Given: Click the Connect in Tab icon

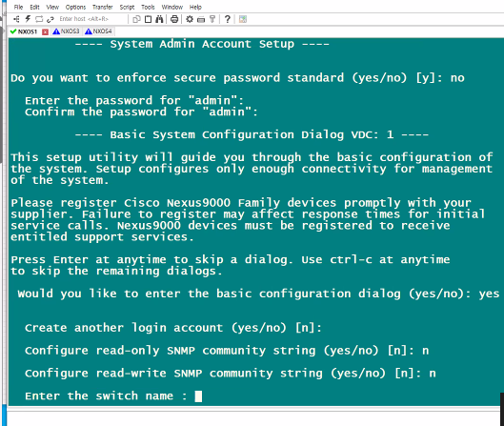Looking at the screenshot, I should click(x=39, y=19).
